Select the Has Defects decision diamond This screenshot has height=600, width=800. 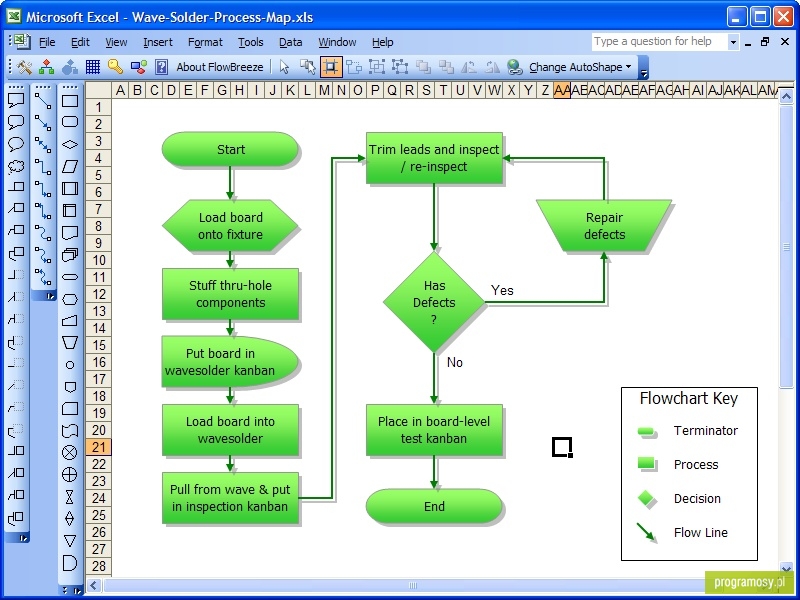pyautogui.click(x=434, y=303)
